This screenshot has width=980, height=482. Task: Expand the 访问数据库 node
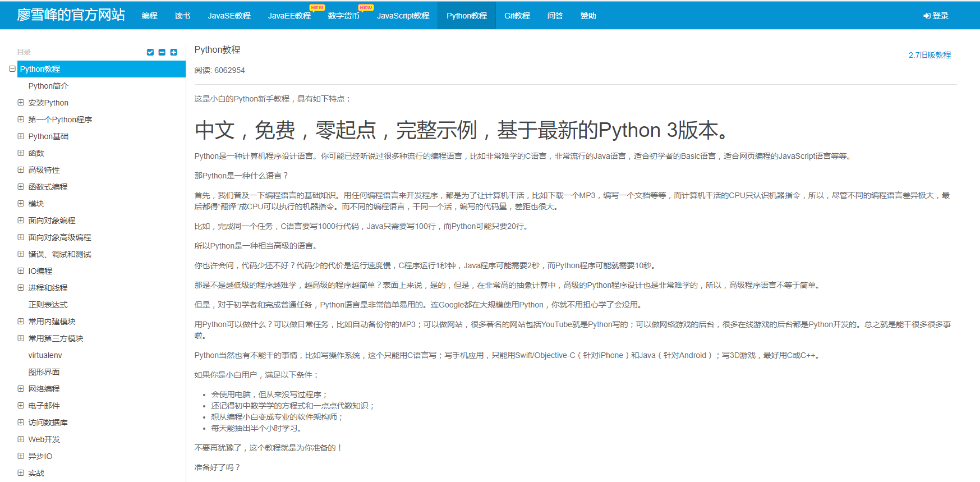(21, 423)
